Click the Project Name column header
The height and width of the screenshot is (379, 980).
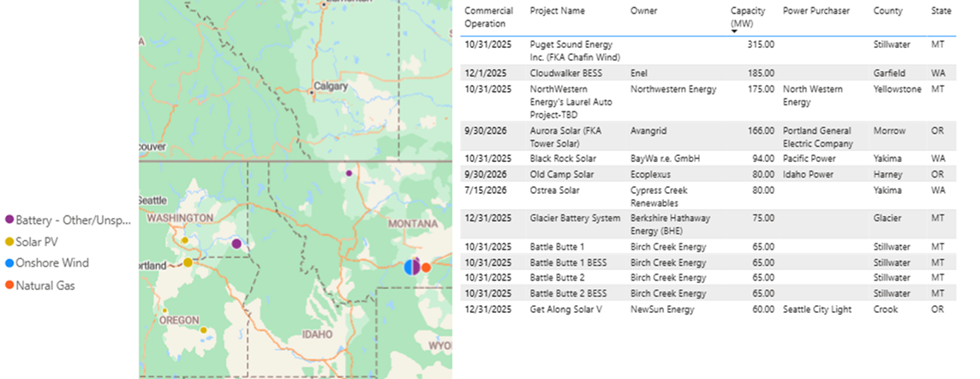tap(557, 11)
